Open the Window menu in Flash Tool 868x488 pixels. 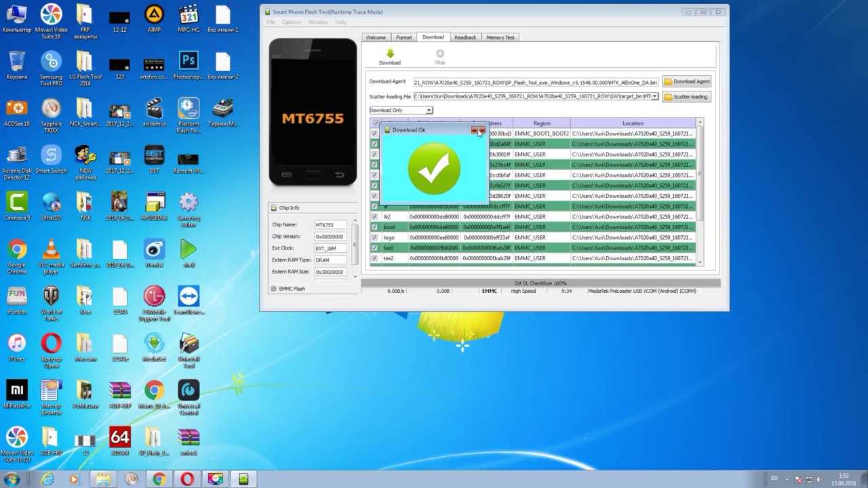click(318, 22)
